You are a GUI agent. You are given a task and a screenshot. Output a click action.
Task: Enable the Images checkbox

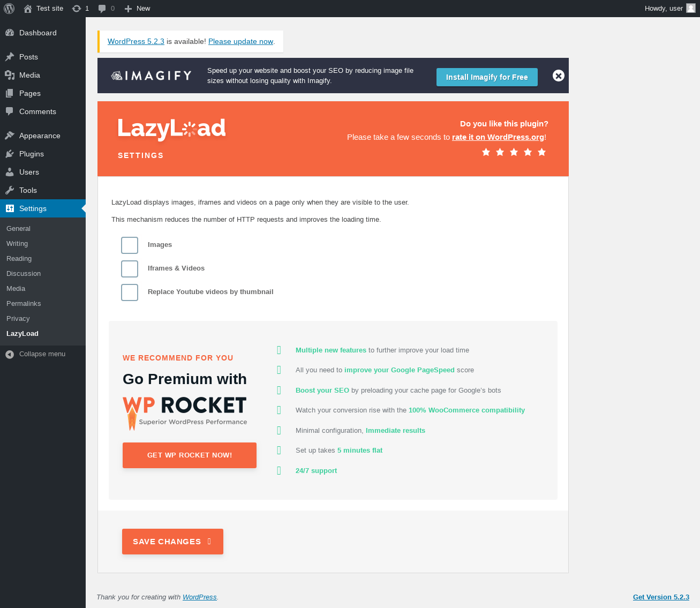tap(130, 245)
